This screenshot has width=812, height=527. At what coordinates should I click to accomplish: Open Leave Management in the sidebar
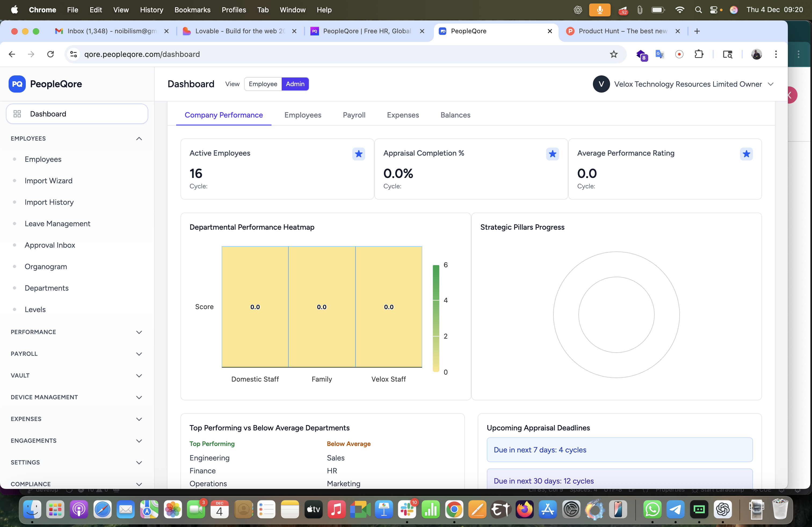pos(57,224)
